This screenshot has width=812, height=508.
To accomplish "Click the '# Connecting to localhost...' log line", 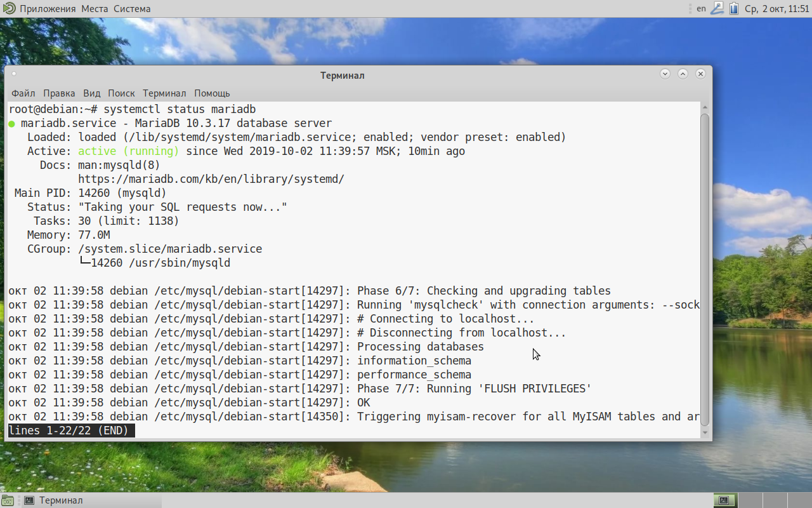I will (272, 319).
